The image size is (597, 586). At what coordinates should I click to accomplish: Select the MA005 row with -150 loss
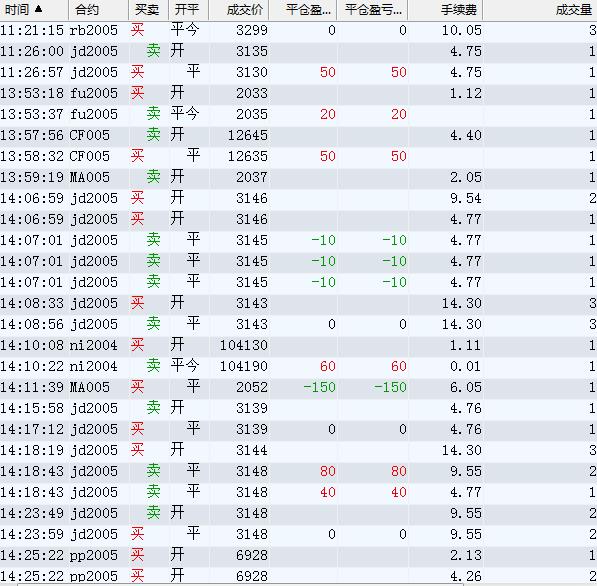coord(298,388)
